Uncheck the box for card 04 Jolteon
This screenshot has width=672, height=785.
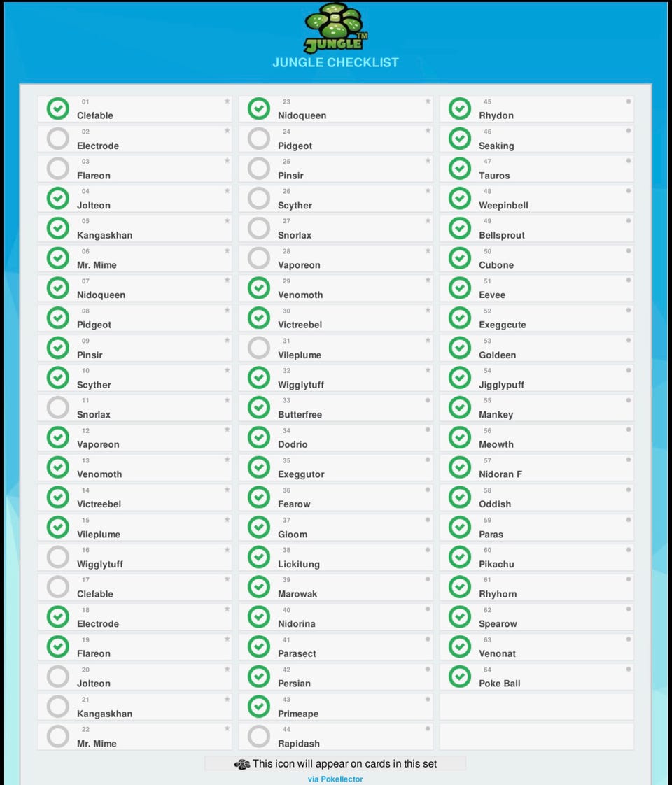(58, 198)
